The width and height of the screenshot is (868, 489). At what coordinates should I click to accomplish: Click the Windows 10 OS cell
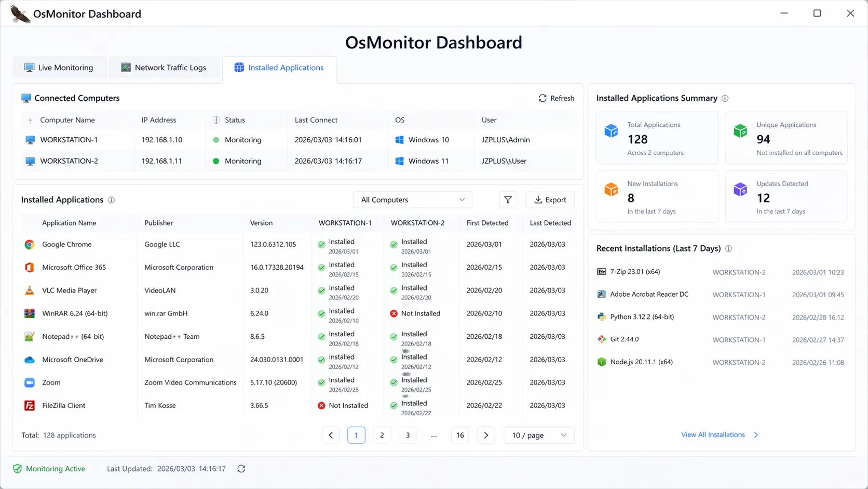422,140
